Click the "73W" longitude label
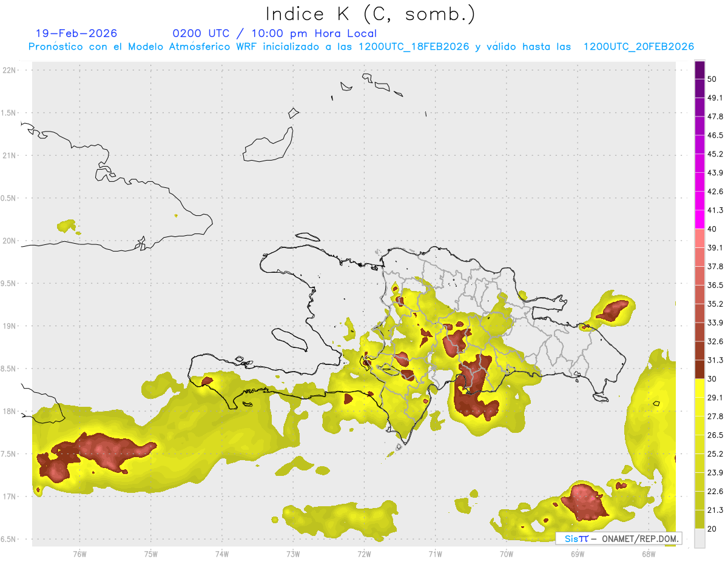The width and height of the screenshot is (728, 562). click(x=293, y=554)
